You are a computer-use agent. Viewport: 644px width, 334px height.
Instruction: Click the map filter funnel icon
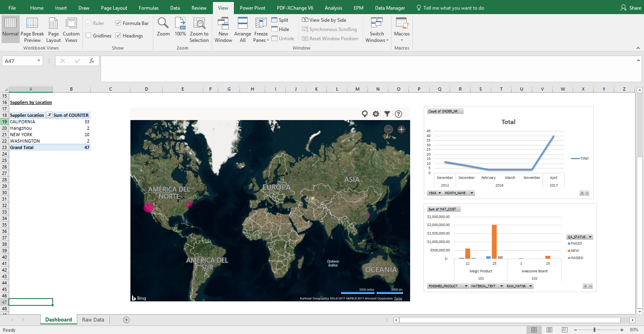tap(387, 114)
